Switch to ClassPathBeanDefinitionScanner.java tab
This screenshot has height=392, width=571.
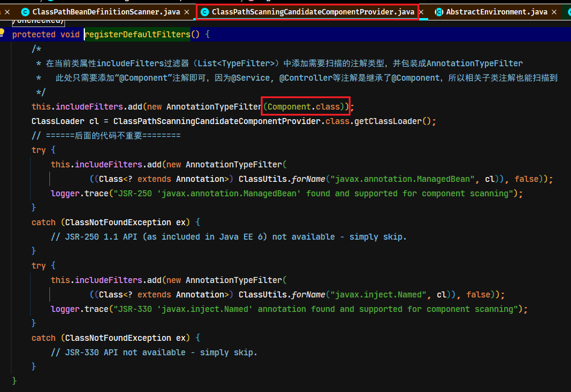pyautogui.click(x=106, y=12)
